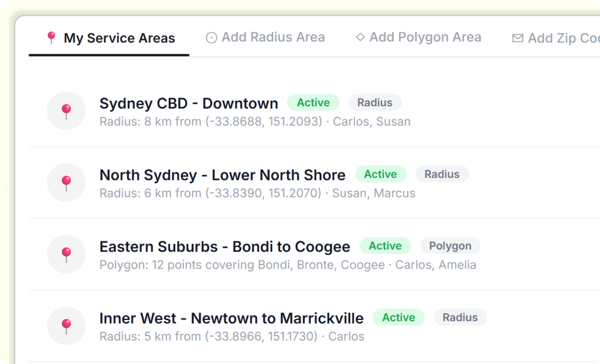The height and width of the screenshot is (364, 600).
Task: Open the Add Polygon Area tab
Action: 418,37
